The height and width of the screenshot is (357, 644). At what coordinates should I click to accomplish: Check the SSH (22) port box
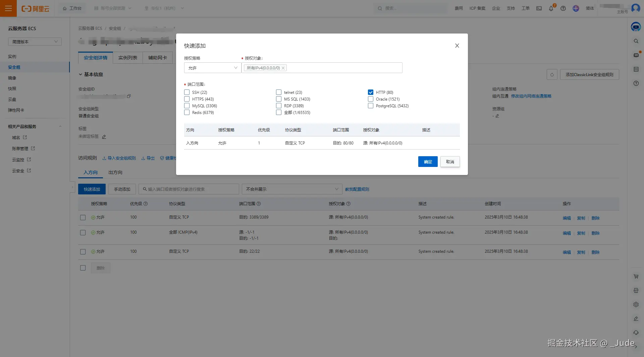(187, 92)
